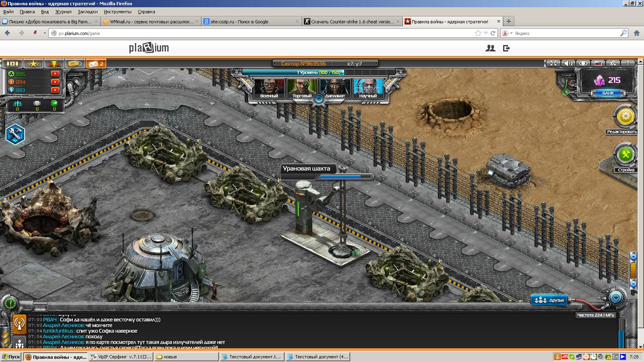
Task: Select the Научный advisor portrait
Action: [368, 88]
